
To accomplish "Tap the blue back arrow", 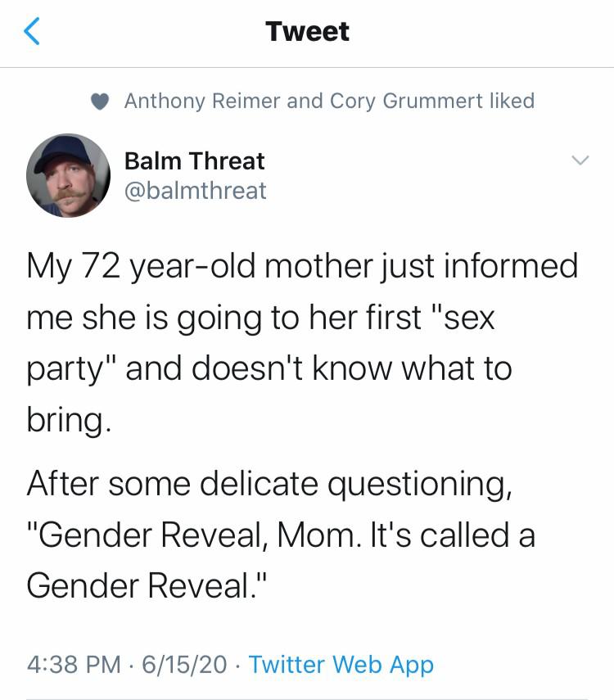I will click(31, 31).
